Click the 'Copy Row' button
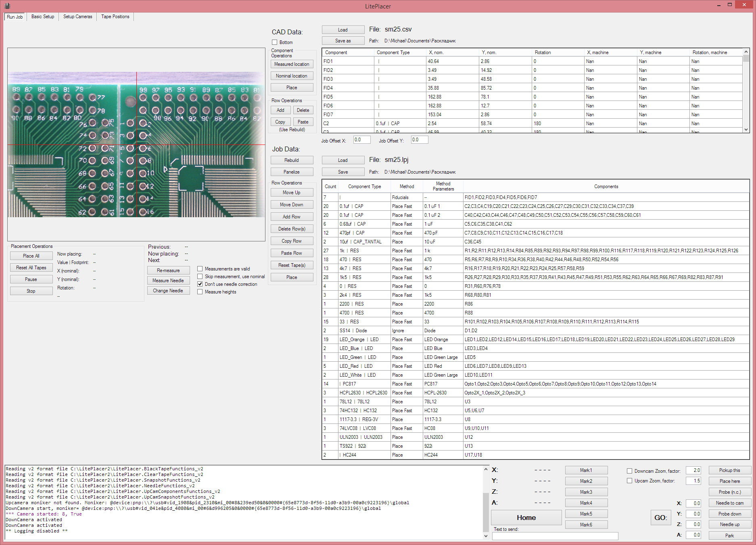The height and width of the screenshot is (545, 756). 292,241
